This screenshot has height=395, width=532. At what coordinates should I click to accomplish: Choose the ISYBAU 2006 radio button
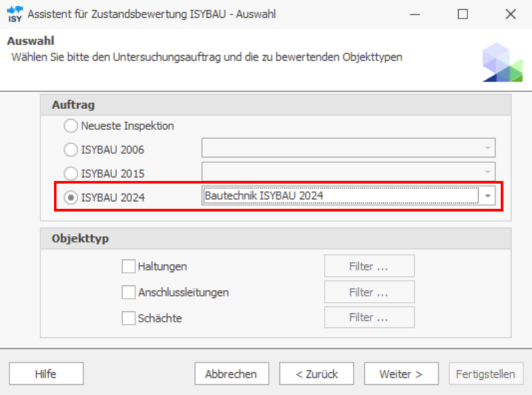(x=71, y=150)
